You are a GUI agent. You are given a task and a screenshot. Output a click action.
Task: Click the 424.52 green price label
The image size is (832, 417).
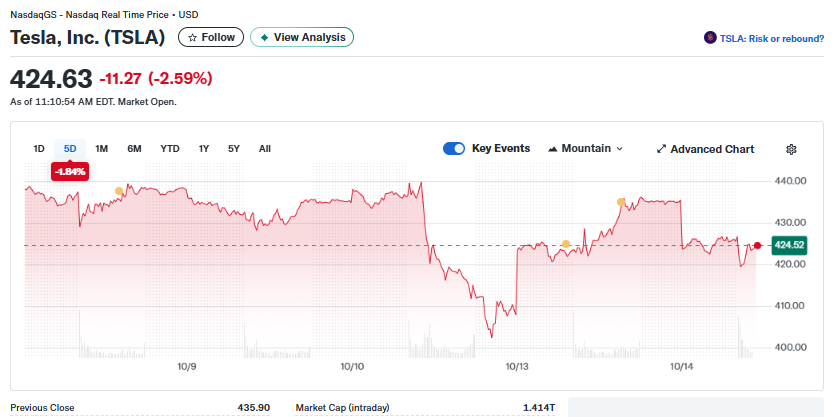click(x=790, y=245)
